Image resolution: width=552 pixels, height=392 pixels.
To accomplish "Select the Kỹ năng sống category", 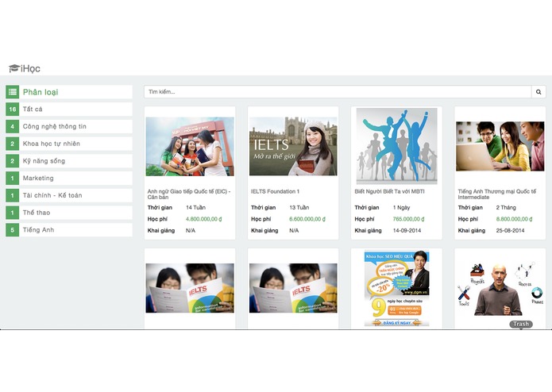I will click(69, 160).
